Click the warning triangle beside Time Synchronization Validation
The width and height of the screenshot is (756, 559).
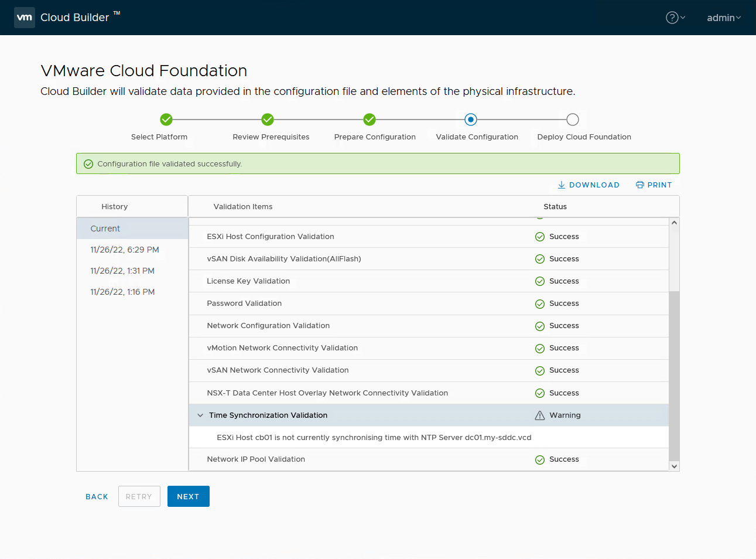[x=539, y=415]
